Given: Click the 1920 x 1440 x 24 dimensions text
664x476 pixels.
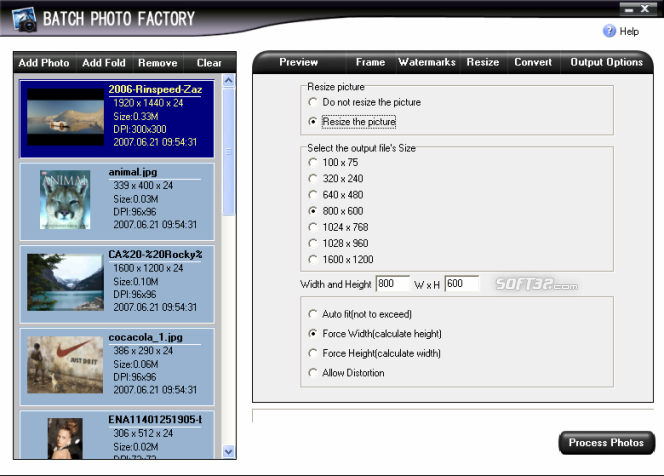Looking at the screenshot, I should click(148, 103).
